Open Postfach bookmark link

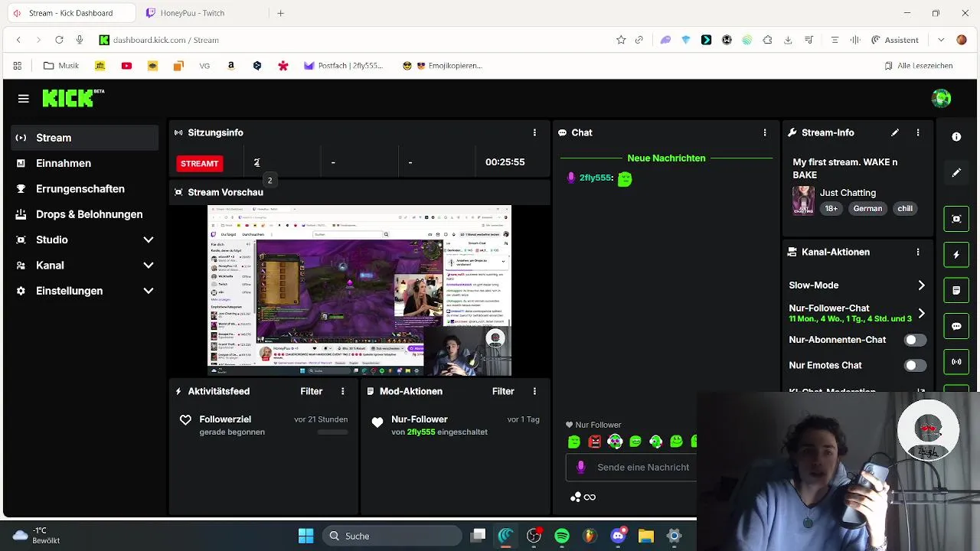[x=343, y=66]
